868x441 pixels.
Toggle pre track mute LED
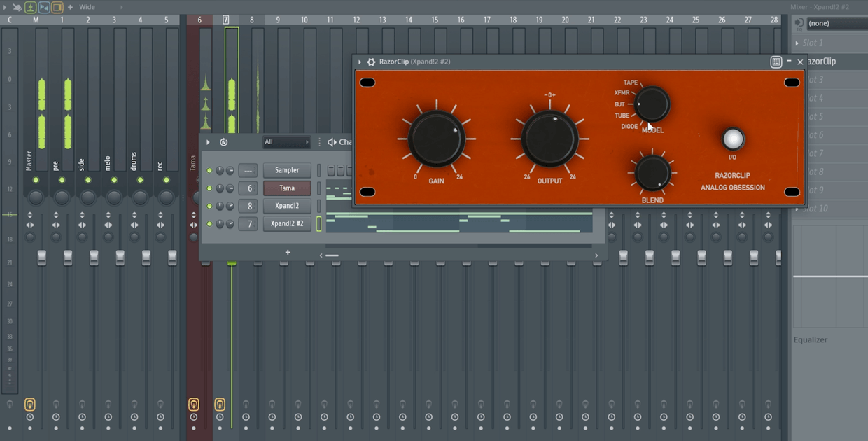(x=62, y=180)
